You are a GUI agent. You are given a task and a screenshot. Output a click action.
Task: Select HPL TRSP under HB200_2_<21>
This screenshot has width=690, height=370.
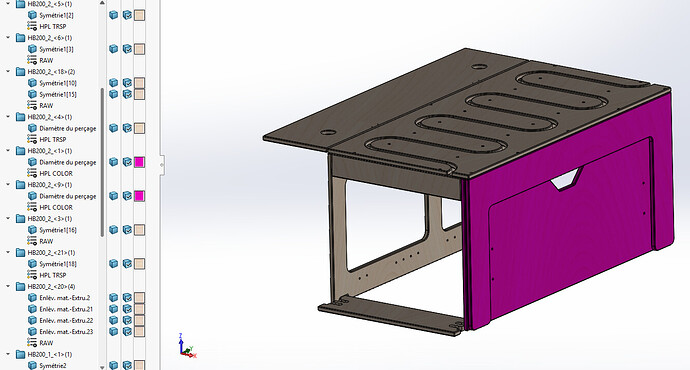53,275
